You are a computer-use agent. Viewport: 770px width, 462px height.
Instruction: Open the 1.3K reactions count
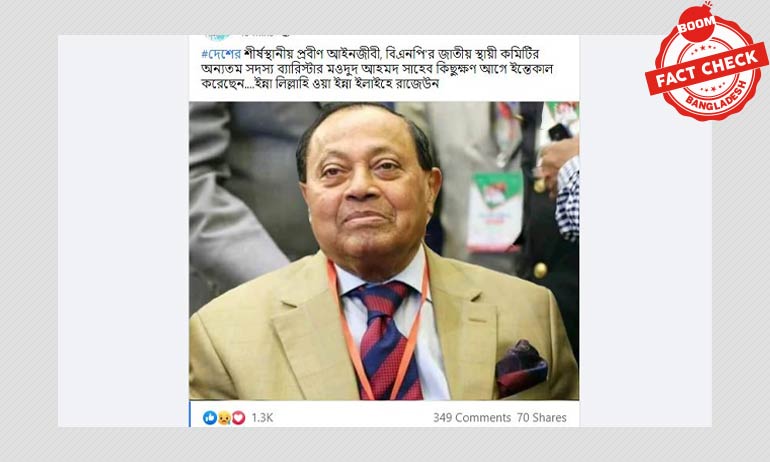[x=262, y=418]
